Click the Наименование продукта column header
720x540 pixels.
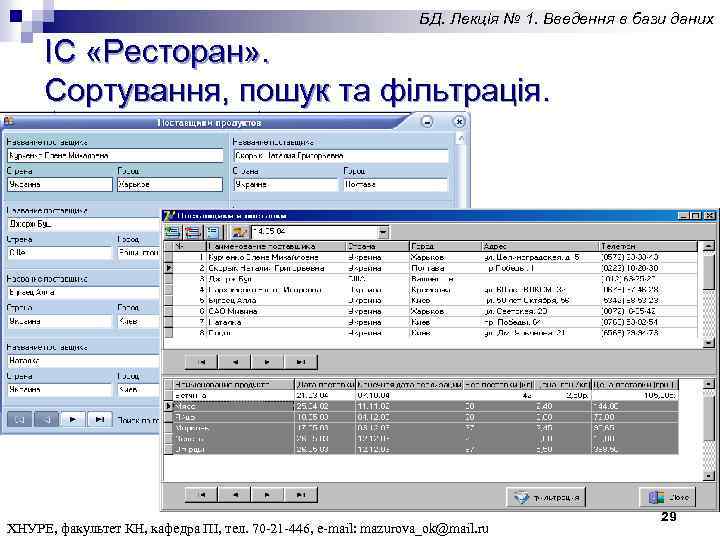tap(234, 384)
